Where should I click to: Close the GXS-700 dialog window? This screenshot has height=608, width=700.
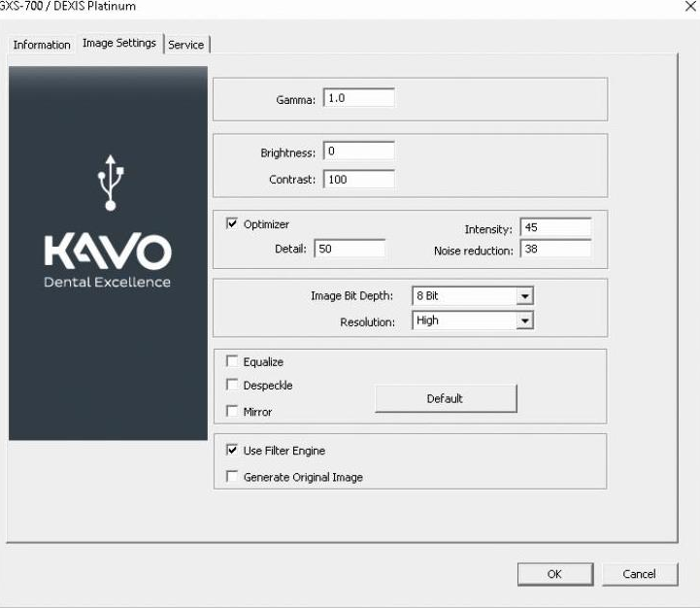coord(689,7)
